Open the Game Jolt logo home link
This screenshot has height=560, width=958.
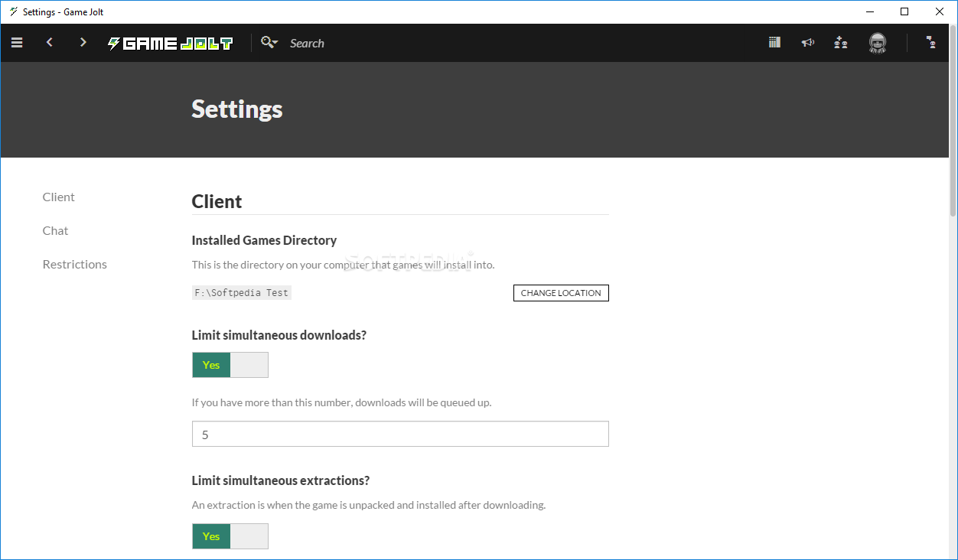tap(170, 44)
